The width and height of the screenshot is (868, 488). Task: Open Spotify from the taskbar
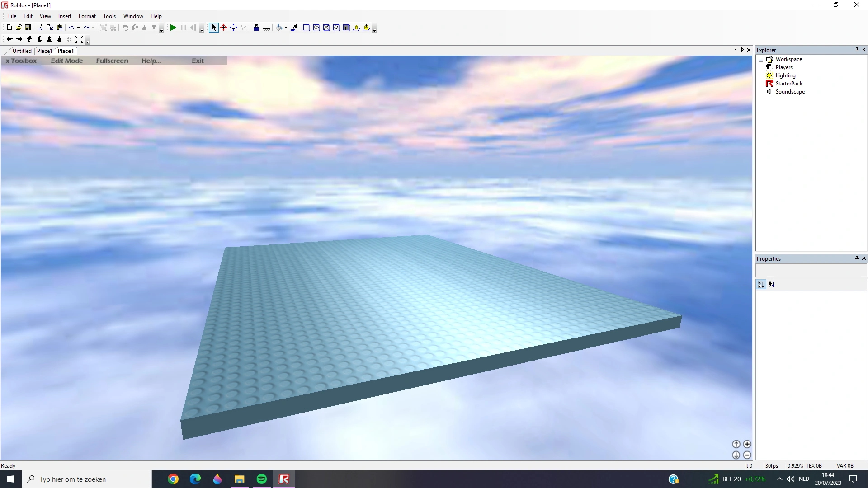261,479
